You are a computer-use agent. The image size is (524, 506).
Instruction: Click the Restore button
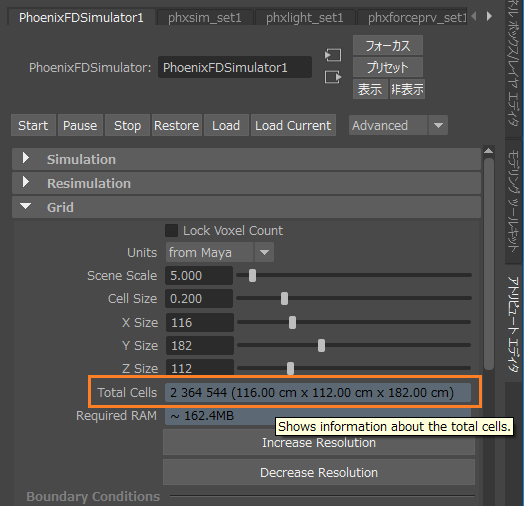click(x=177, y=126)
